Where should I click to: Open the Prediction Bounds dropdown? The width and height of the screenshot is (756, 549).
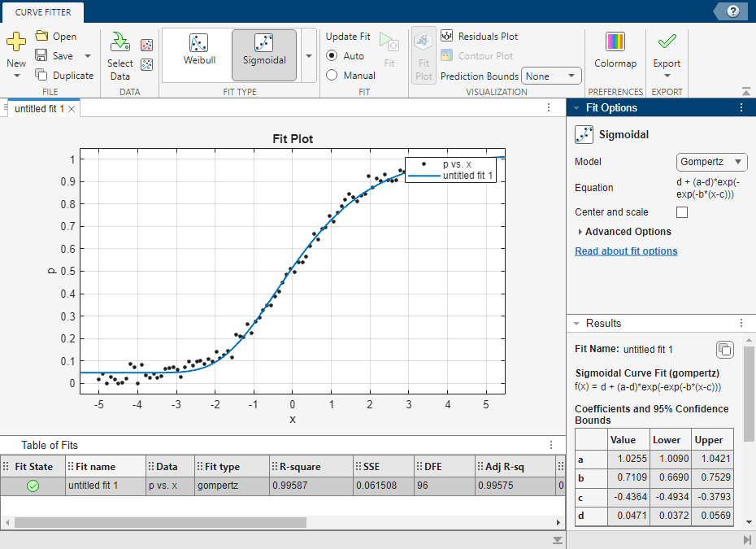(551, 76)
